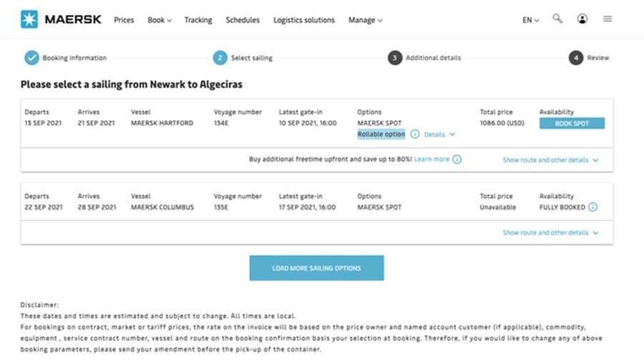Open the Schedules menu item
Image resolution: width=644 pixels, height=362 pixels.
click(243, 20)
